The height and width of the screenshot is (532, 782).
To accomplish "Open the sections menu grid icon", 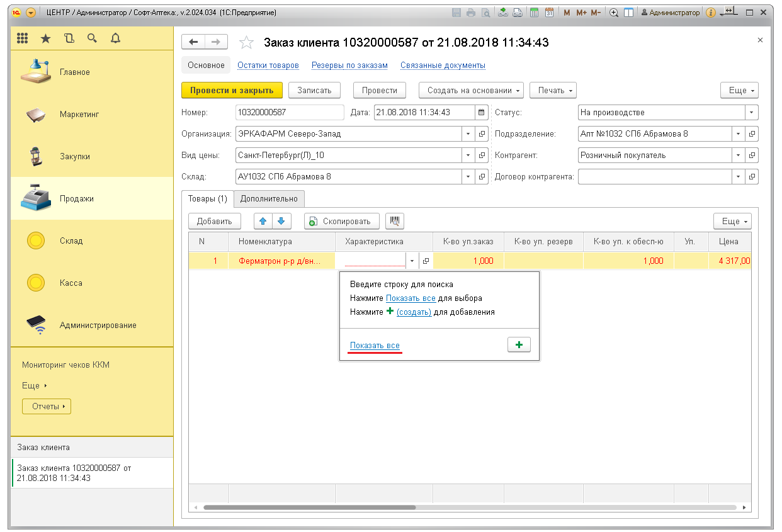I will (23, 38).
